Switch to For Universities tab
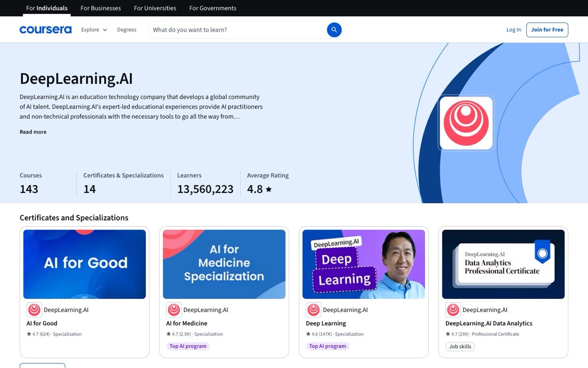 (155, 8)
